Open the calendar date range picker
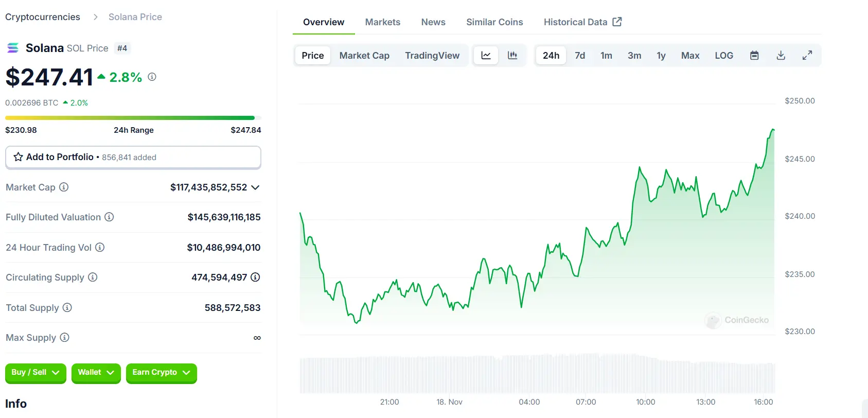868x418 pixels. (x=754, y=55)
